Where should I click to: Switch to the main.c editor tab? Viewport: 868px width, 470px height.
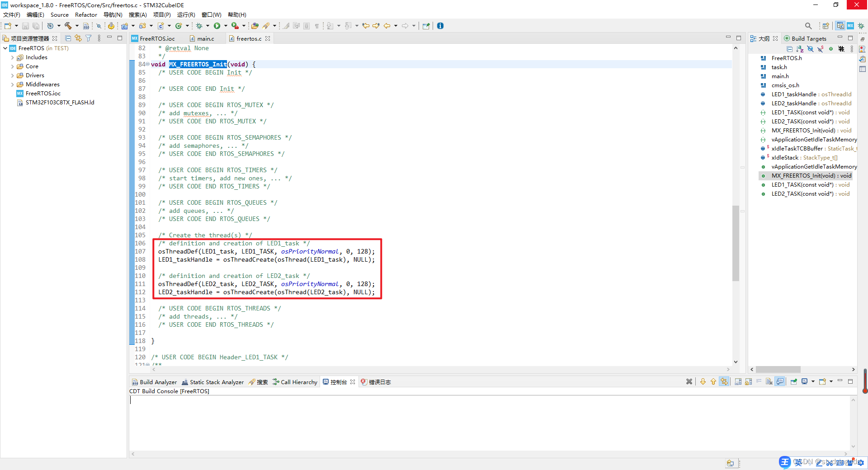point(205,38)
